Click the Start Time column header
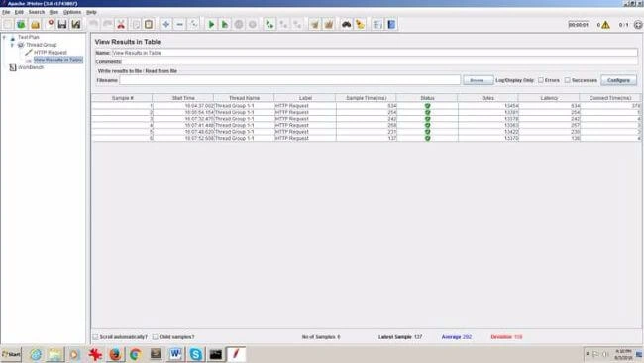The width and height of the screenshot is (644, 363). (x=183, y=98)
